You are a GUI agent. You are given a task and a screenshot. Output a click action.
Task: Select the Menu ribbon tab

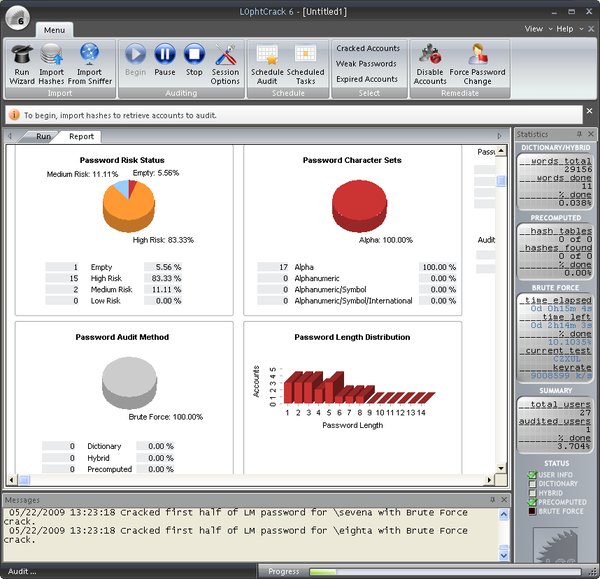click(x=54, y=30)
